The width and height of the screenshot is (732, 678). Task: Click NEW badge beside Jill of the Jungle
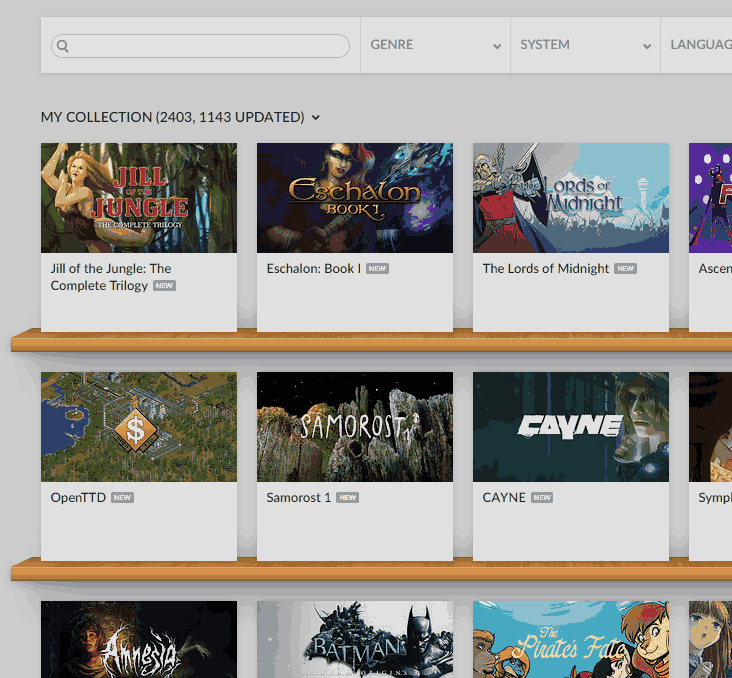[x=164, y=286]
